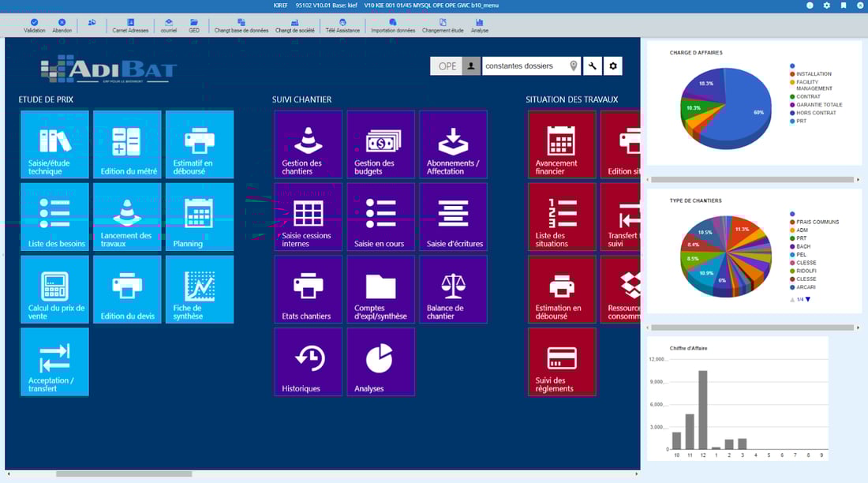Image resolution: width=868 pixels, height=483 pixels.
Task: Open Gestion des budgets
Action: pyautogui.click(x=380, y=144)
